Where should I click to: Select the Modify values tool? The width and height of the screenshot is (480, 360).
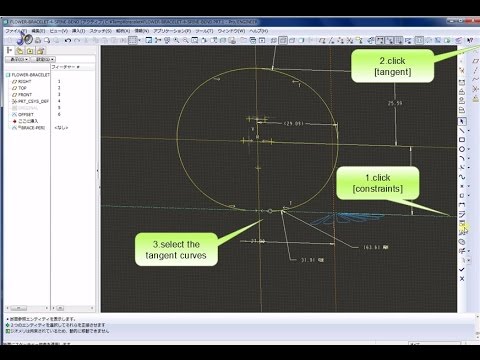[x=462, y=214]
